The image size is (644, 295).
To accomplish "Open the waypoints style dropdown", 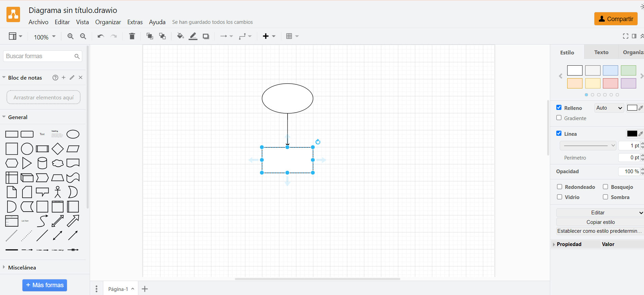I will point(245,36).
